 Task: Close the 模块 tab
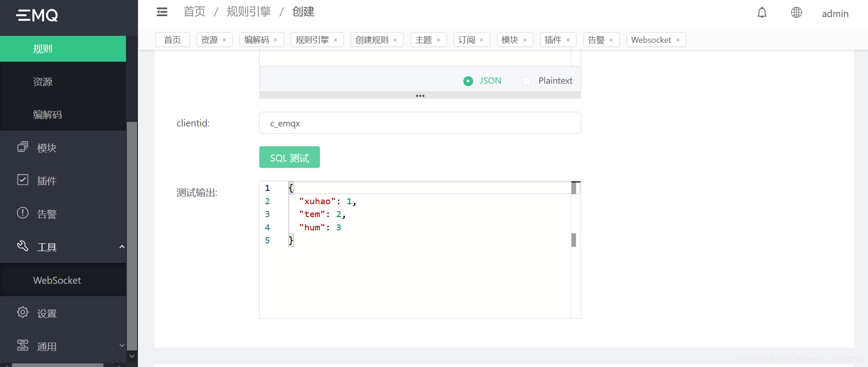[525, 40]
